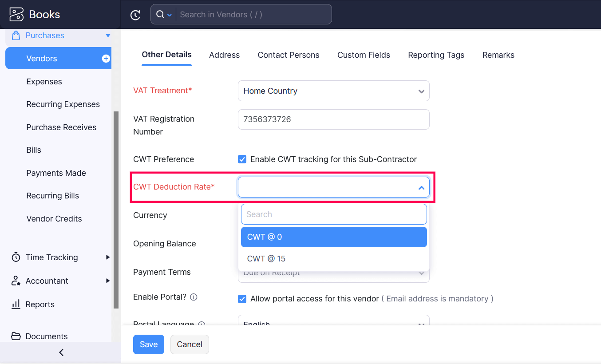
Task: Collapse the CWT Deduction Rate dropdown
Action: (421, 187)
